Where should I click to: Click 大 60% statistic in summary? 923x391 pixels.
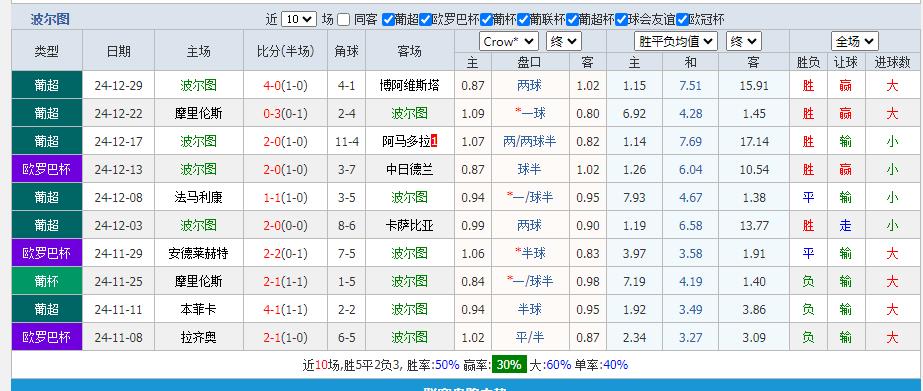(550, 365)
